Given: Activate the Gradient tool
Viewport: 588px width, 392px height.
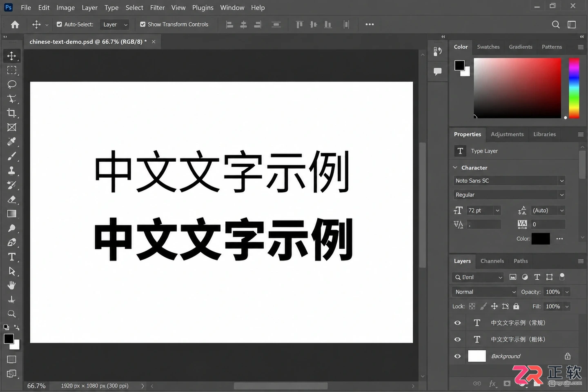Looking at the screenshot, I should tap(12, 214).
